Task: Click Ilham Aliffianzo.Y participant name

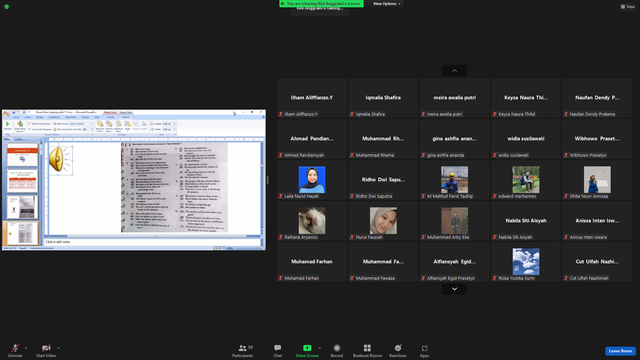Action: click(x=312, y=98)
